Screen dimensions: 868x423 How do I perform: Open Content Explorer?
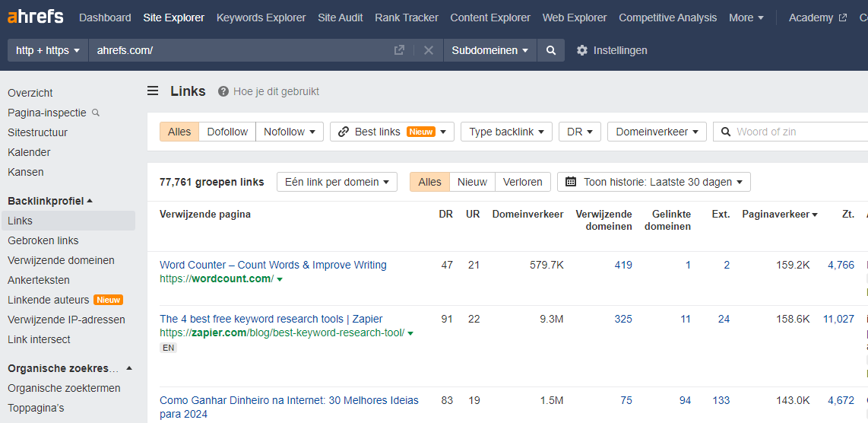(490, 17)
